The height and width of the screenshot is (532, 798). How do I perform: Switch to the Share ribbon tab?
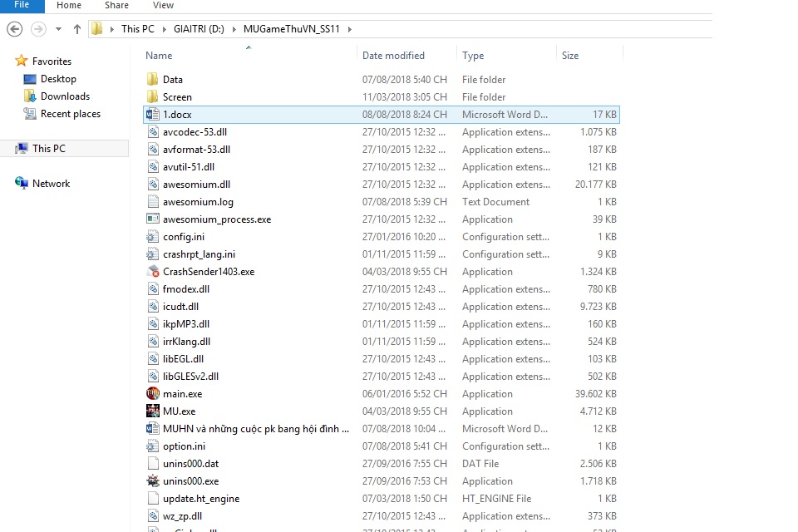point(116,6)
